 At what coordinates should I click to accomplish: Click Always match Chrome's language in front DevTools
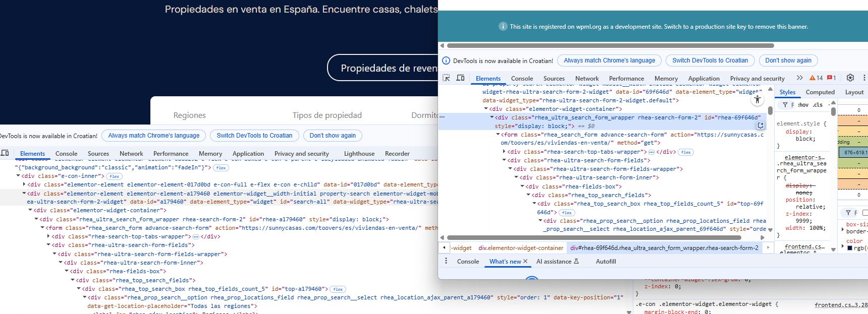tap(610, 60)
